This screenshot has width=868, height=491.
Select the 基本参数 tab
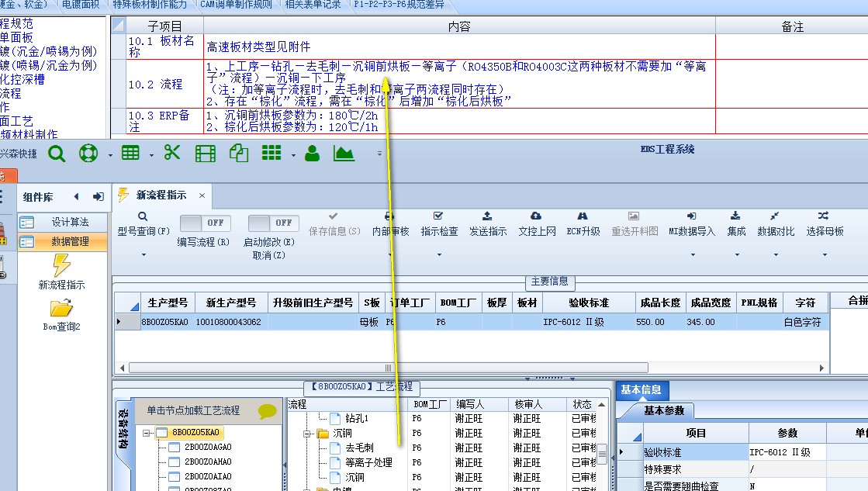click(664, 411)
